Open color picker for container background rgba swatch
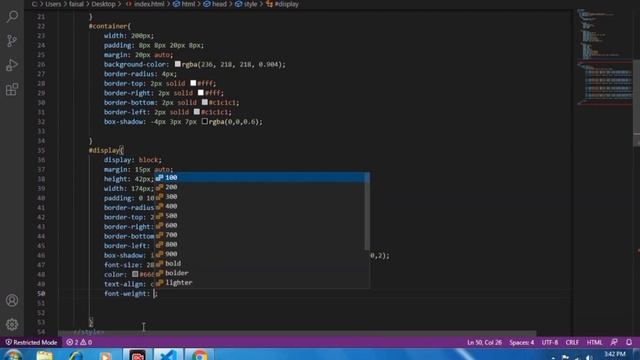The height and width of the screenshot is (360, 640). 178,64
